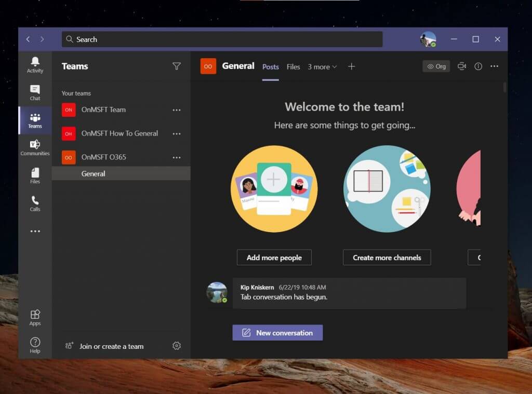Collapse the OnMSFT O365 team

[x=121, y=157]
